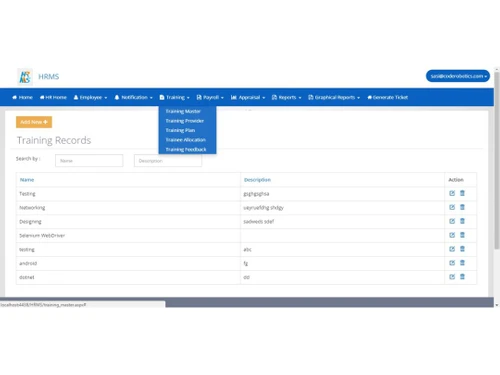Delete the Testing training record
The height and width of the screenshot is (375, 500).
(462, 193)
